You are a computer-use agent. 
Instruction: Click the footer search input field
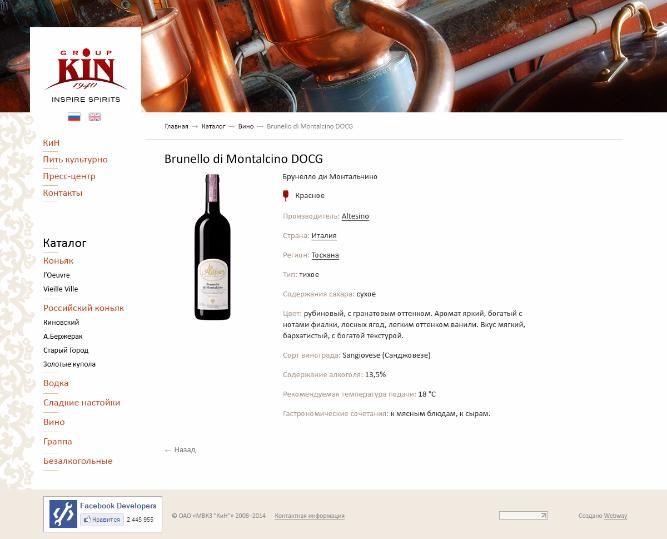coord(520,516)
